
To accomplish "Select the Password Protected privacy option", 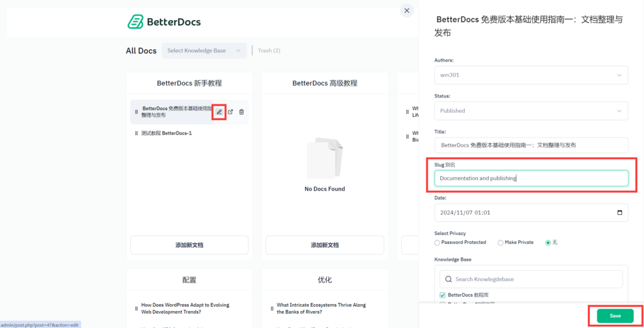I will (437, 243).
